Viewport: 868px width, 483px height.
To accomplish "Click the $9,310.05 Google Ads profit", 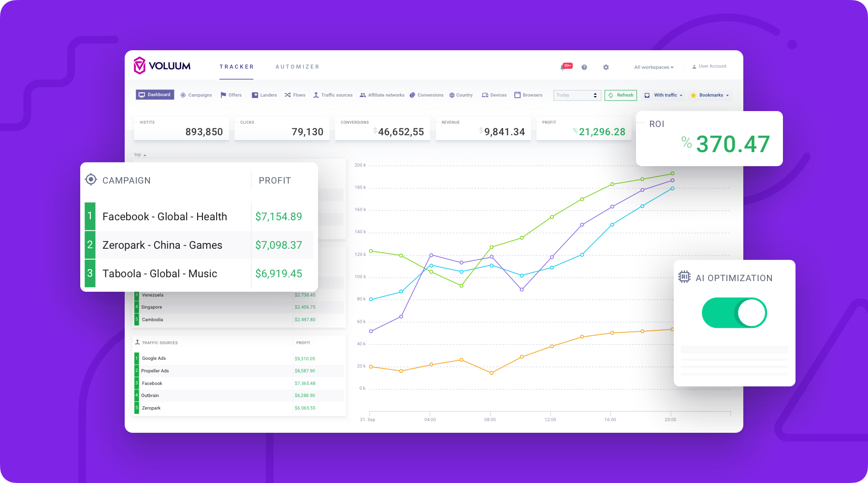I will point(305,359).
